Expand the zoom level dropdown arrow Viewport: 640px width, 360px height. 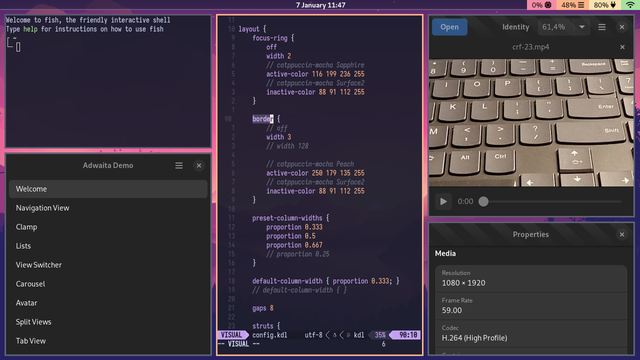click(x=582, y=27)
